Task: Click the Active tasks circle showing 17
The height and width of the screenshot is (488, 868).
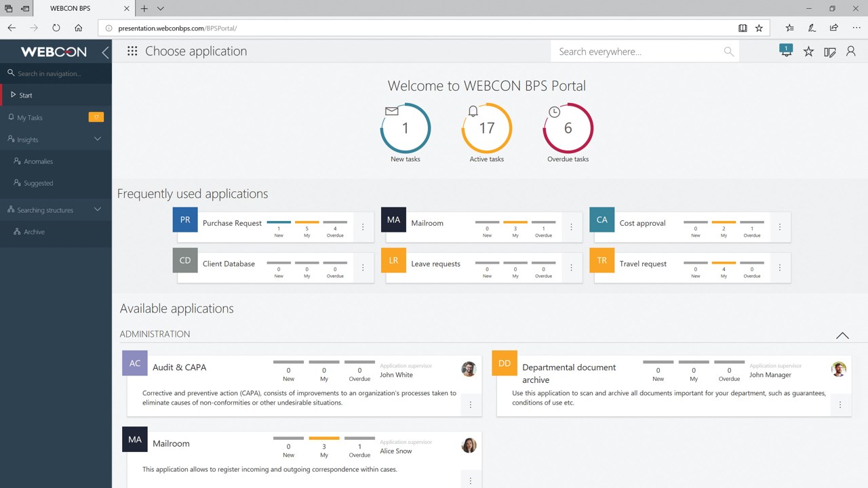Action: click(487, 128)
